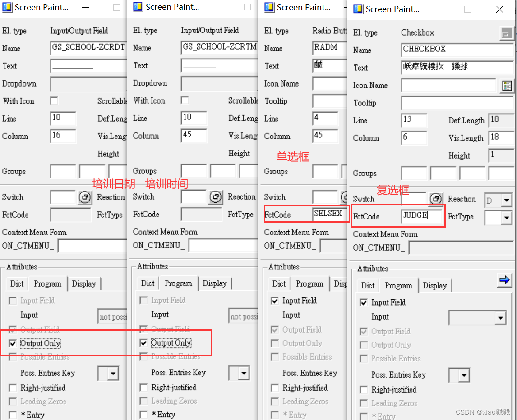Click Screen Painter icon in second window title bar
This screenshot has height=420, width=517.
(x=137, y=7)
